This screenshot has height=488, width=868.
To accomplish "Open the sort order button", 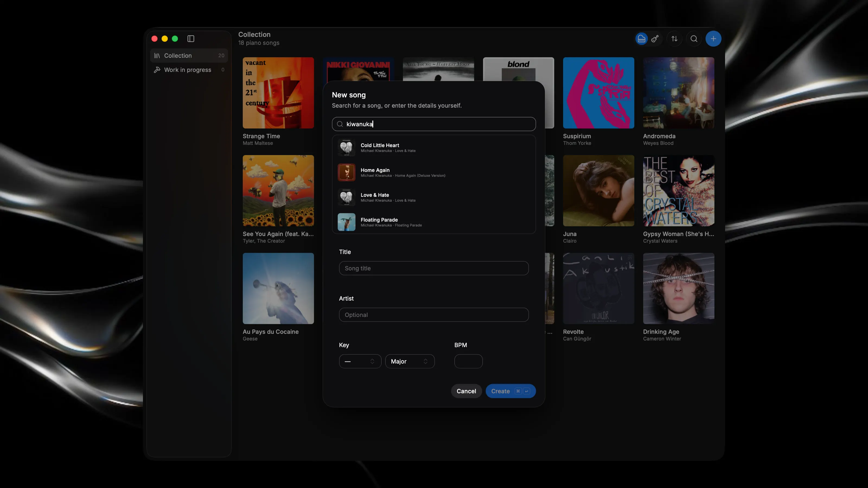I will click(674, 39).
